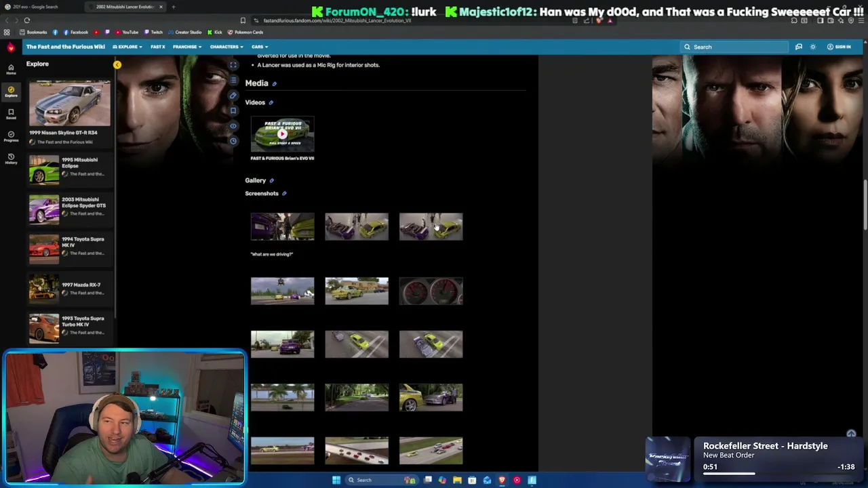Viewport: 868px width, 488px height.
Task: Click the Rockefeller Street album art
Action: 668,458
